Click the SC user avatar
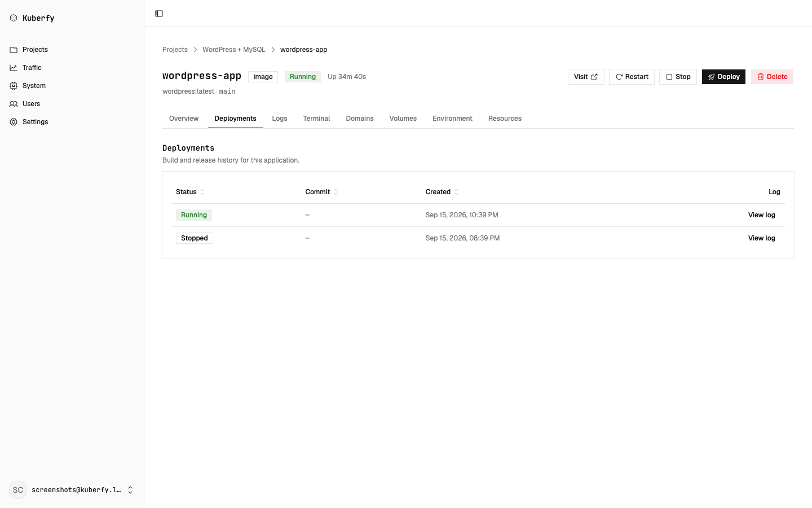The height and width of the screenshot is (508, 812). point(18,490)
